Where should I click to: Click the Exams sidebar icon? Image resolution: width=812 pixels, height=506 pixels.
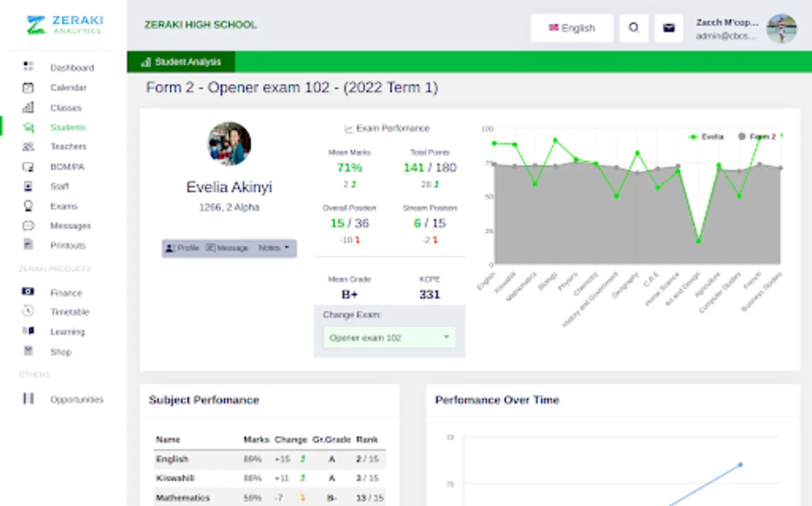click(x=28, y=206)
